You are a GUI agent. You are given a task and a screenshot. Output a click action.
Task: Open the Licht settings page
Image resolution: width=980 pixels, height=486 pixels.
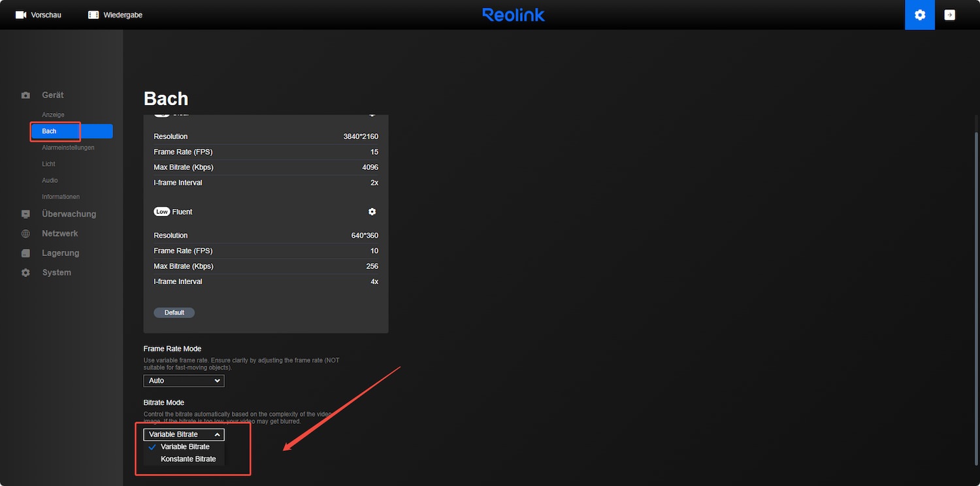[x=49, y=164]
